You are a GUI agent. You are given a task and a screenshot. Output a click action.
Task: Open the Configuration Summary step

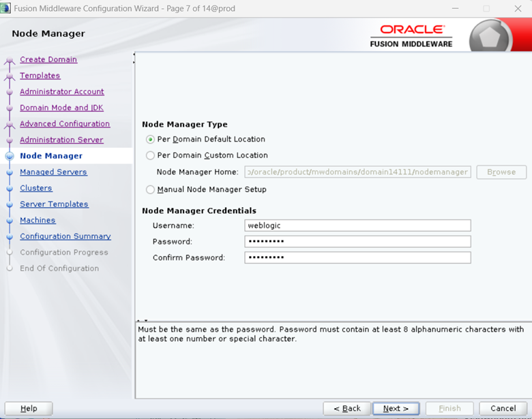(x=65, y=236)
